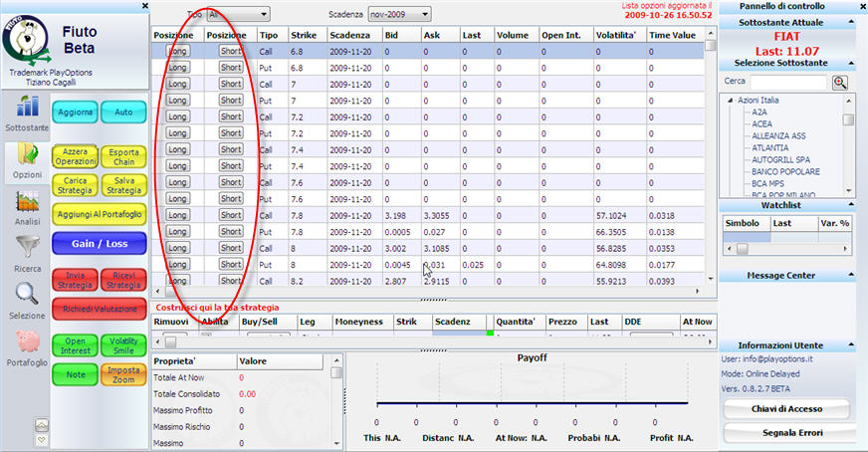868x452 pixels.
Task: Click the Gain / Loss button
Action: pos(100,244)
